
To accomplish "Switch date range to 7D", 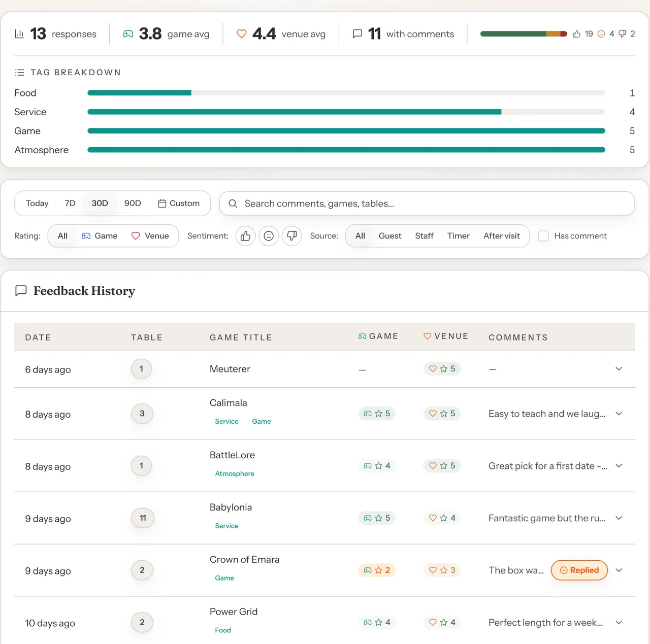I will click(70, 204).
